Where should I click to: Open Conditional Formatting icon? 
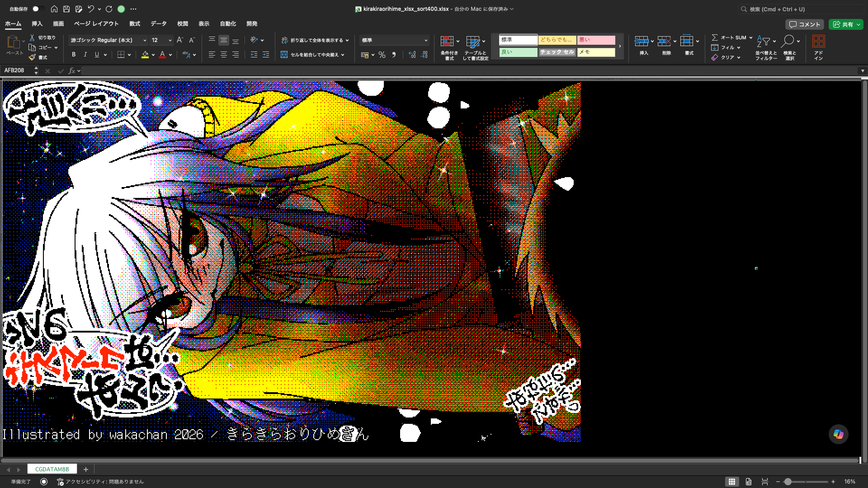point(447,42)
